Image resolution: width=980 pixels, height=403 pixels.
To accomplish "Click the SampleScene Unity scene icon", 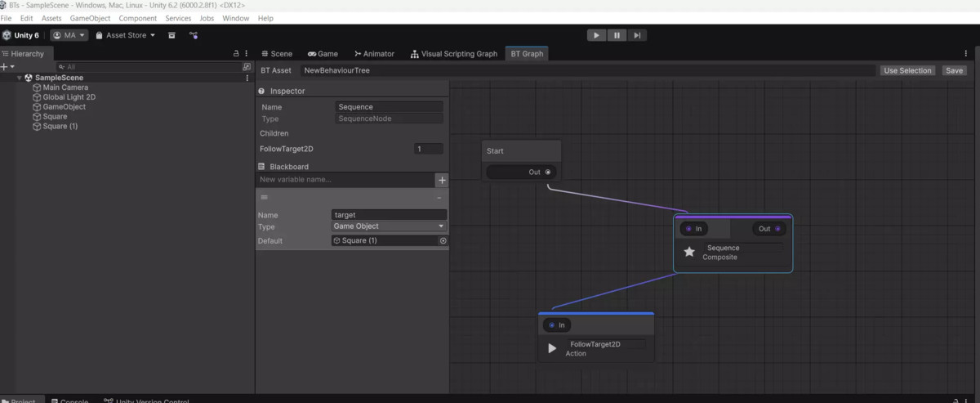I will pos(29,78).
